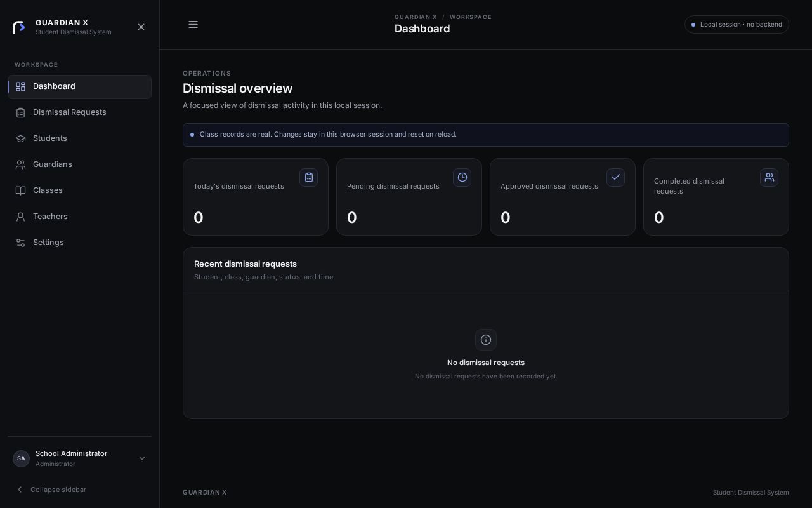This screenshot has width=812, height=508.
Task: Click the Settings sliders icon
Action: (x=20, y=243)
